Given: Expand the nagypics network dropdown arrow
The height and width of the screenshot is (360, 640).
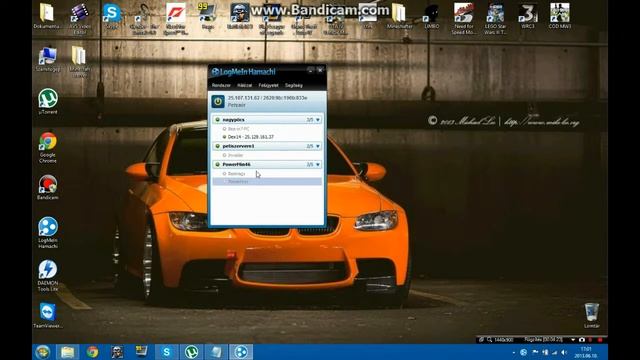Looking at the screenshot, I should 318,120.
